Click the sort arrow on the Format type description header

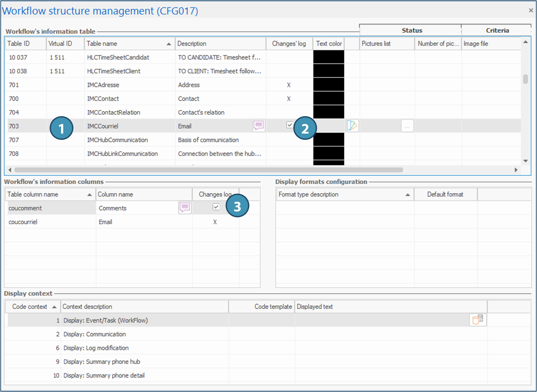coord(407,195)
